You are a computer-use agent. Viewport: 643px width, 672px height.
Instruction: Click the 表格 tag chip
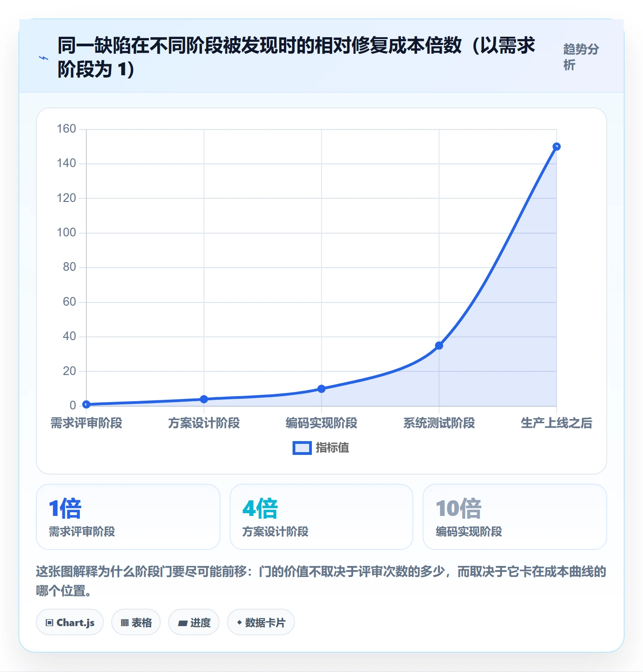(136, 622)
